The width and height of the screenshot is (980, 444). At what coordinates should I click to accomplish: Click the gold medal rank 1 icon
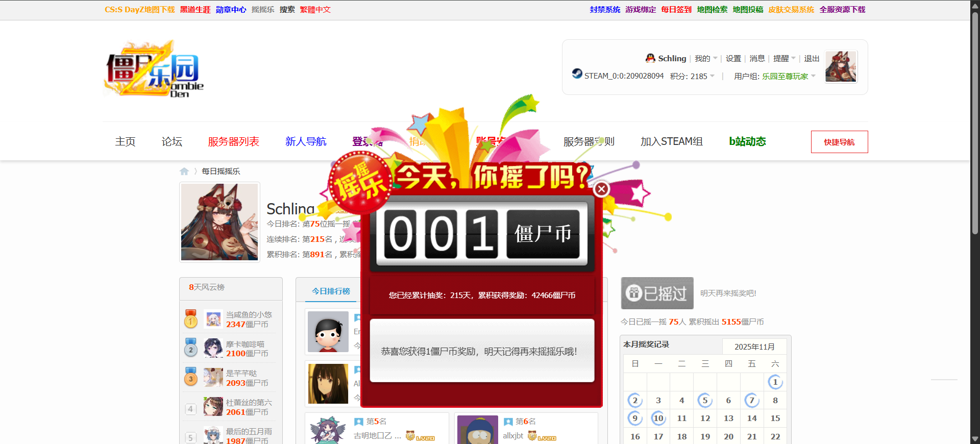(x=190, y=319)
